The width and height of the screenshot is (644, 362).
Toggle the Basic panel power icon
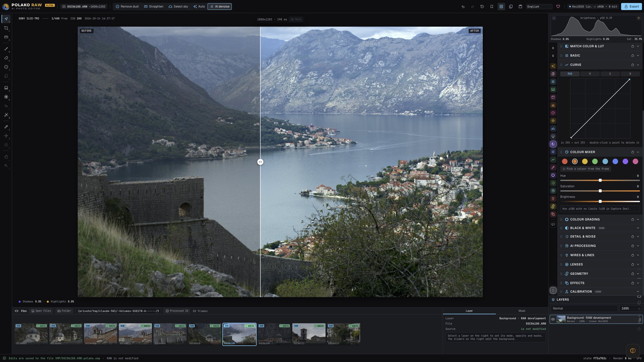(633, 56)
